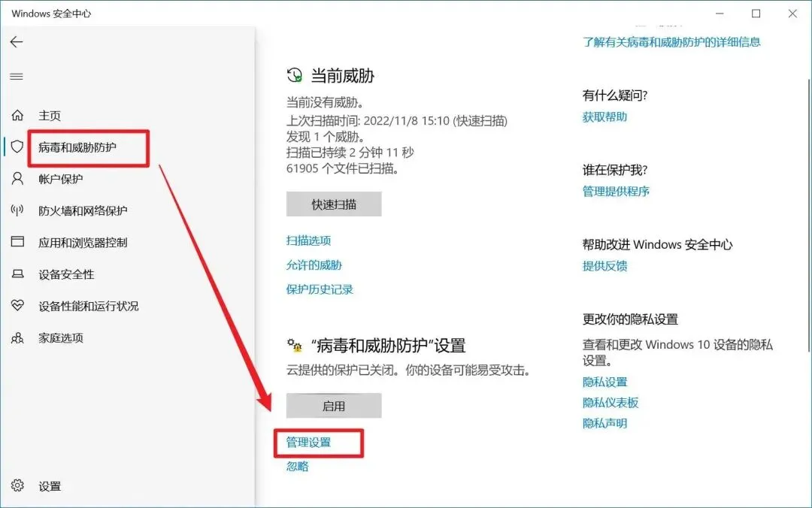Click the vertical scrollbar on the right edge

pos(808,215)
